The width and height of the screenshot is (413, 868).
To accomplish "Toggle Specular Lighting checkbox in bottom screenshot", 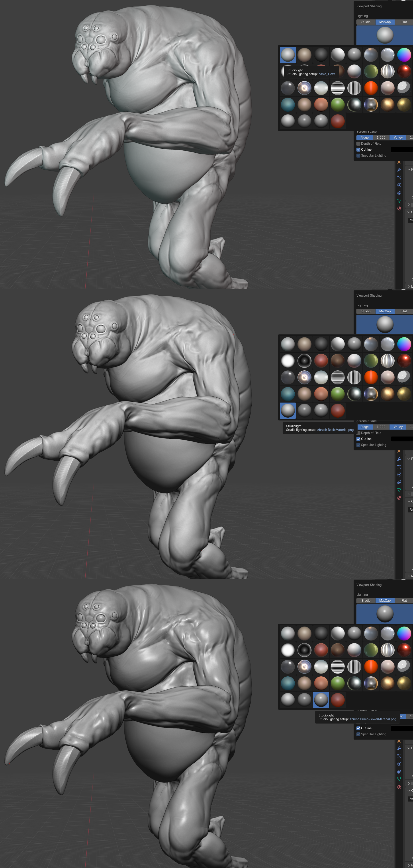I will click(x=358, y=734).
